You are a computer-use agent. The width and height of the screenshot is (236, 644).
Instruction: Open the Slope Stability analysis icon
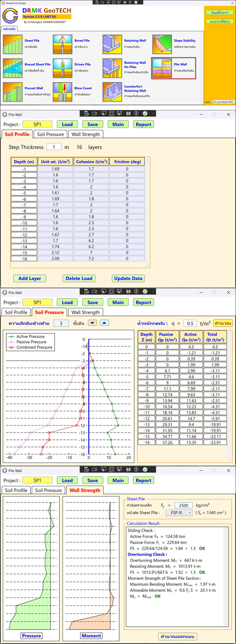162,44
